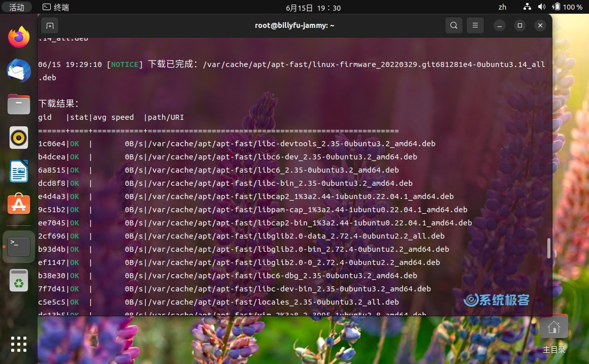Click 活动 in the top bar
The image size is (589, 364).
click(x=17, y=7)
